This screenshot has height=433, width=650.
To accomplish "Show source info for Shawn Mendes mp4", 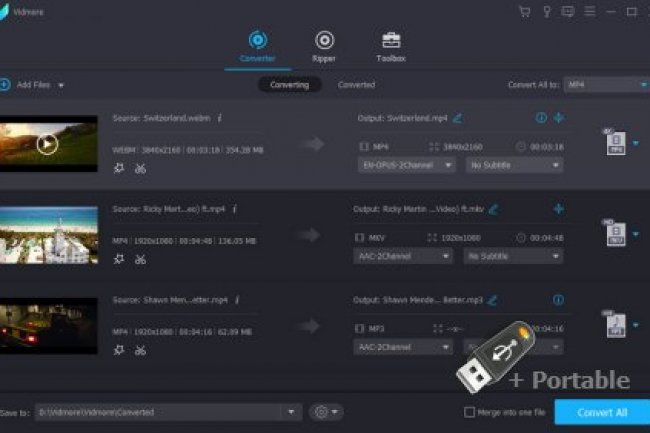I will click(237, 300).
